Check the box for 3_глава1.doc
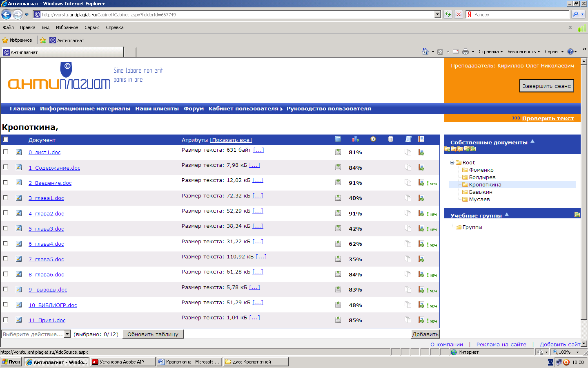Image resolution: width=588 pixels, height=368 pixels. pos(6,197)
